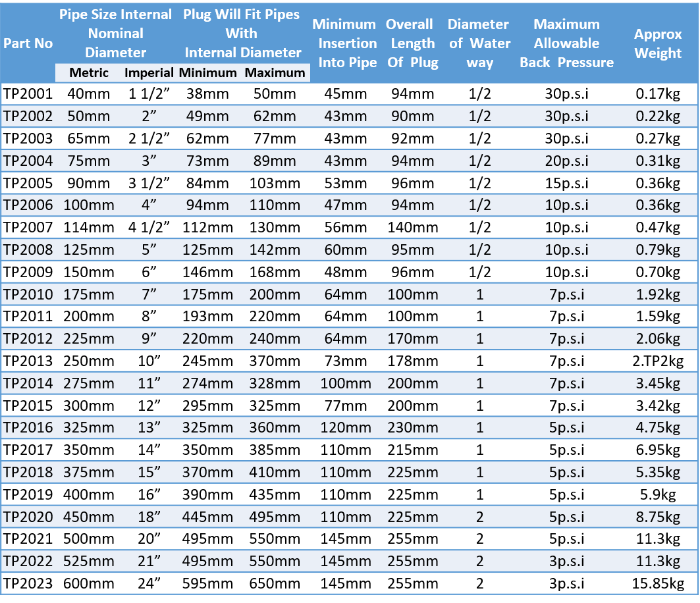Select part number TP2016

point(28,427)
